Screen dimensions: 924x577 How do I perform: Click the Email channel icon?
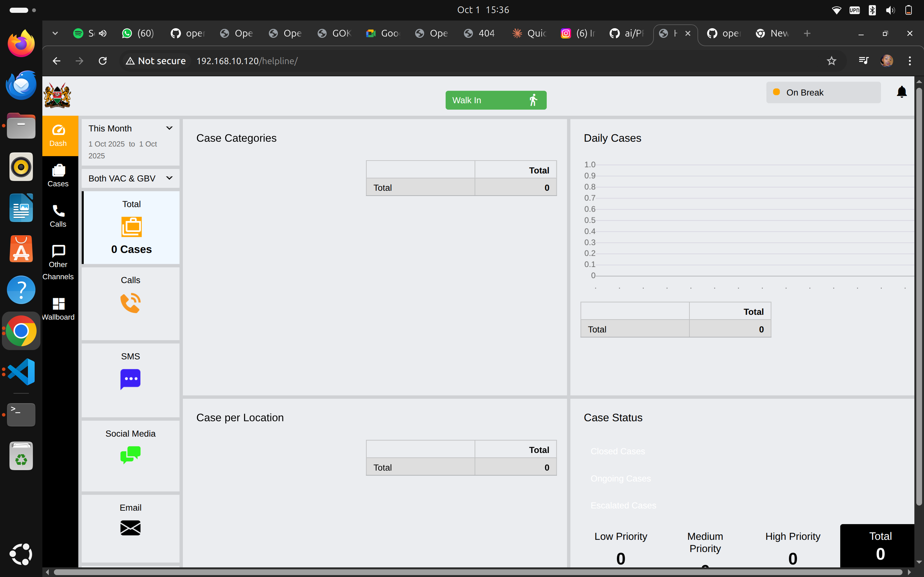(x=130, y=528)
